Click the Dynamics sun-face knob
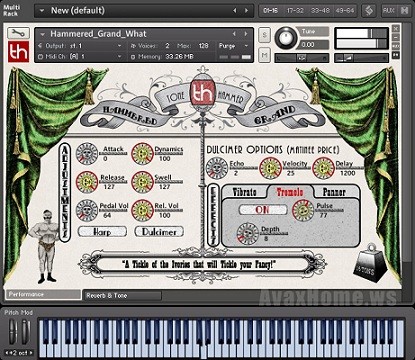 142,154
